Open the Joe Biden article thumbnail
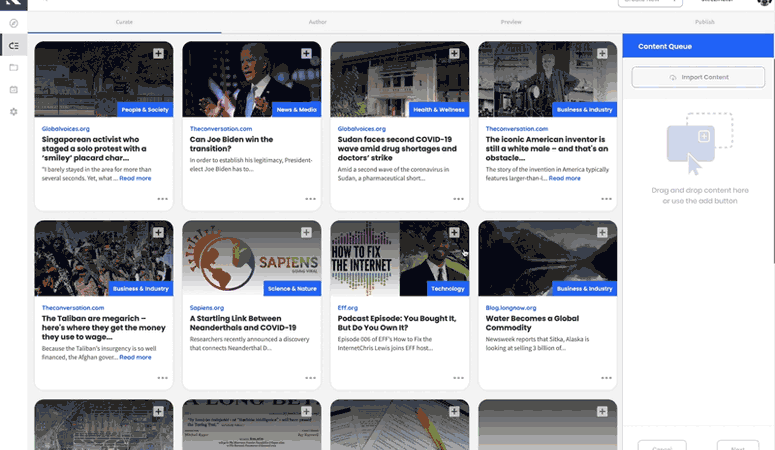The width and height of the screenshot is (775, 450). pyautogui.click(x=252, y=79)
